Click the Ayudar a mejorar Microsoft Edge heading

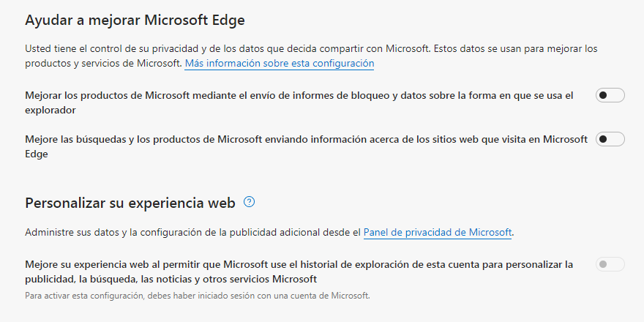[135, 20]
